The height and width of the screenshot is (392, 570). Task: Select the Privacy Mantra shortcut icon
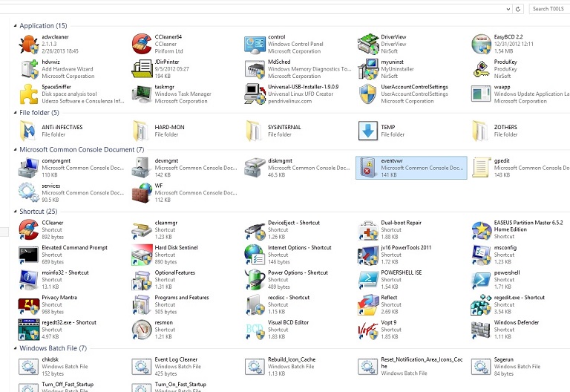tap(29, 304)
